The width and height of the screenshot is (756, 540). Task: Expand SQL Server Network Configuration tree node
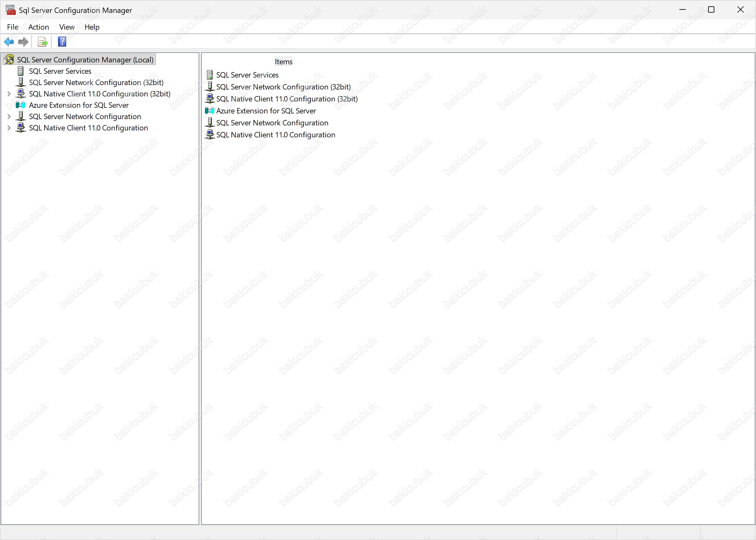[9, 117]
